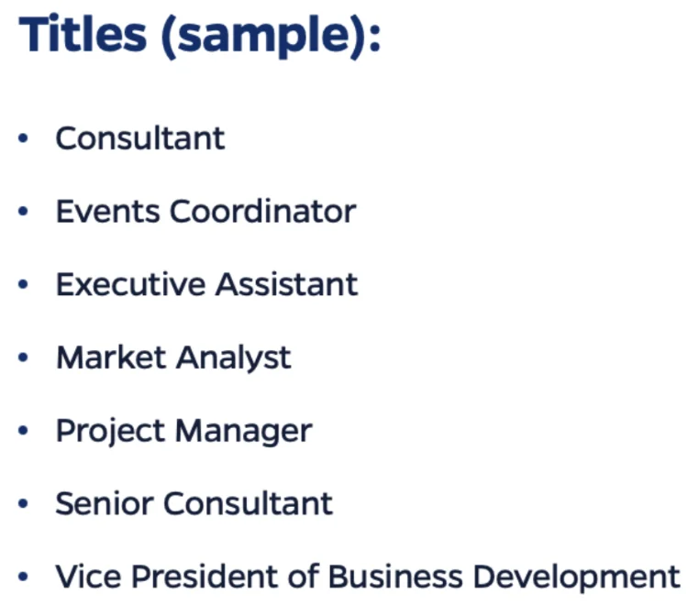Click the 'Titles (sample):' heading
699x616 pixels.
pos(199,35)
